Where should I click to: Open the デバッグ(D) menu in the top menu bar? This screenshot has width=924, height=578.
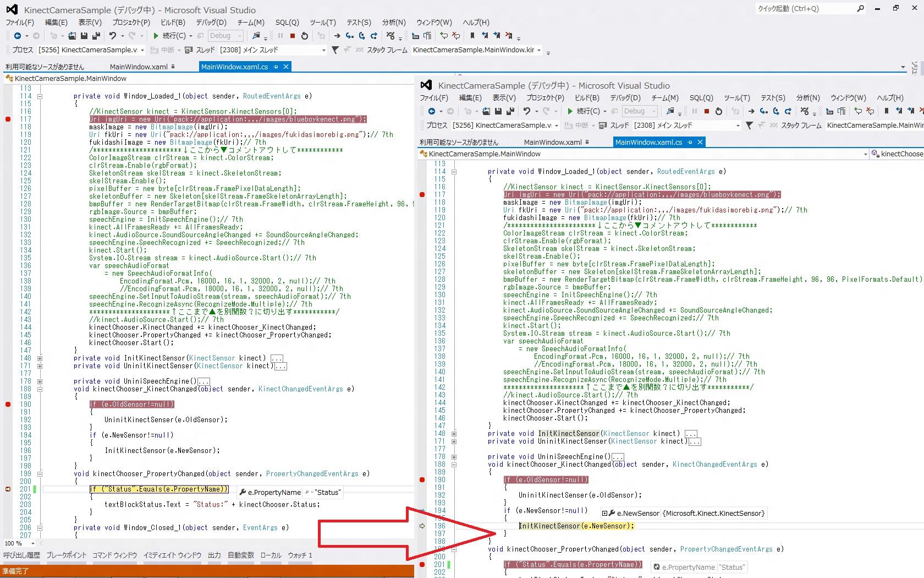pos(211,23)
